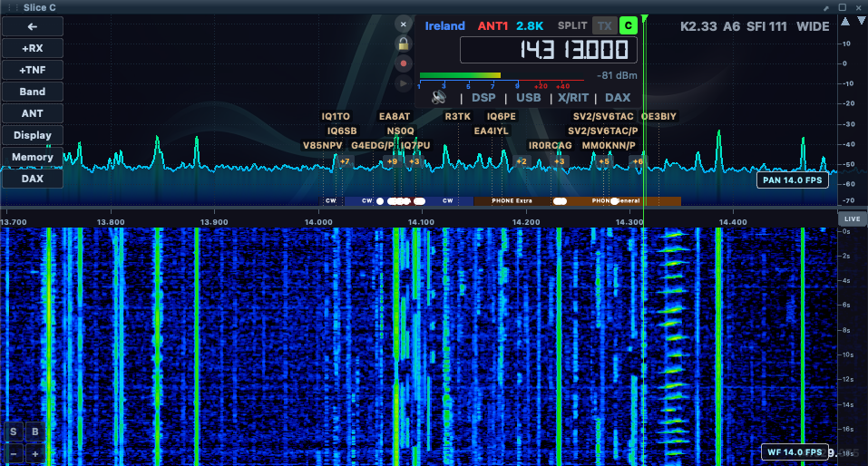Select the EA8AT spot label
Image resolution: width=868 pixels, height=466 pixels.
[395, 117]
